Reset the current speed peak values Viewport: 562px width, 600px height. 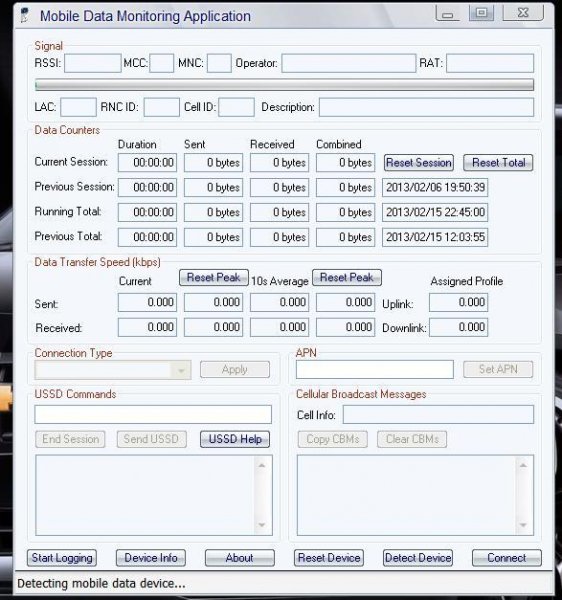[213, 277]
